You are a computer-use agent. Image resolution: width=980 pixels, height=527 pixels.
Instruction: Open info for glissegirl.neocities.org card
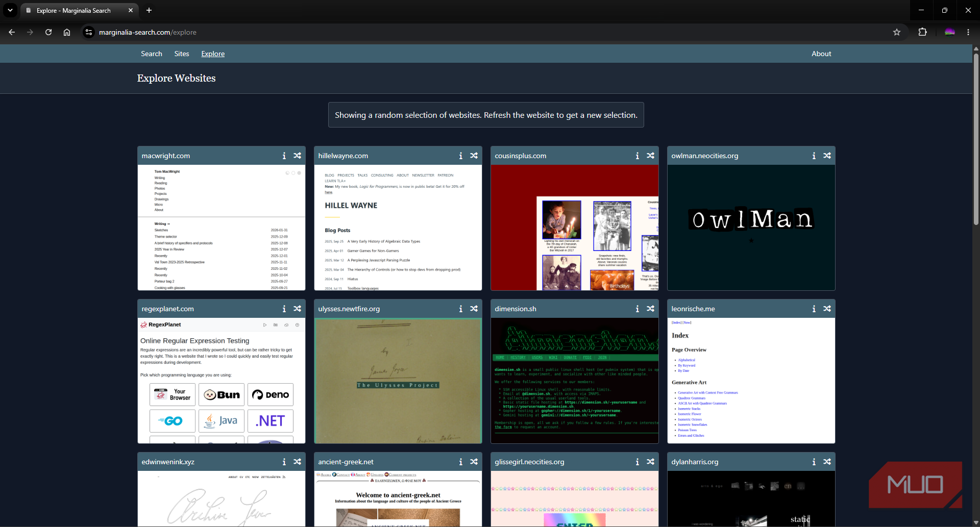click(638, 462)
